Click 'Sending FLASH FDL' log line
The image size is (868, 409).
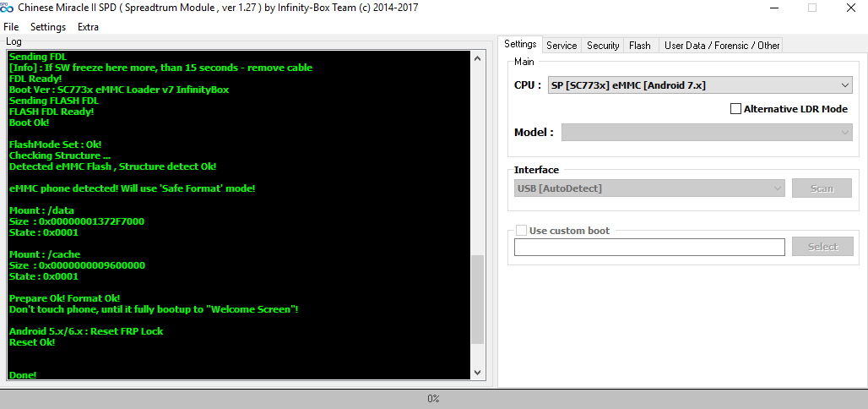click(x=54, y=101)
